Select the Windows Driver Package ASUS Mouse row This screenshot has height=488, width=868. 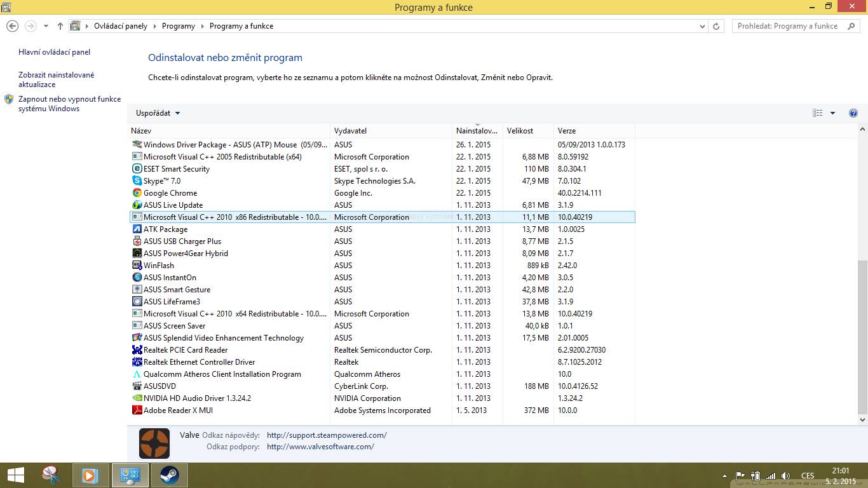[383, 145]
